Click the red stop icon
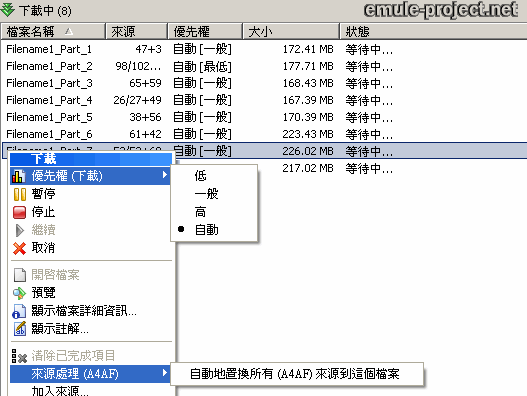This screenshot has width=527, height=396. tap(19, 212)
